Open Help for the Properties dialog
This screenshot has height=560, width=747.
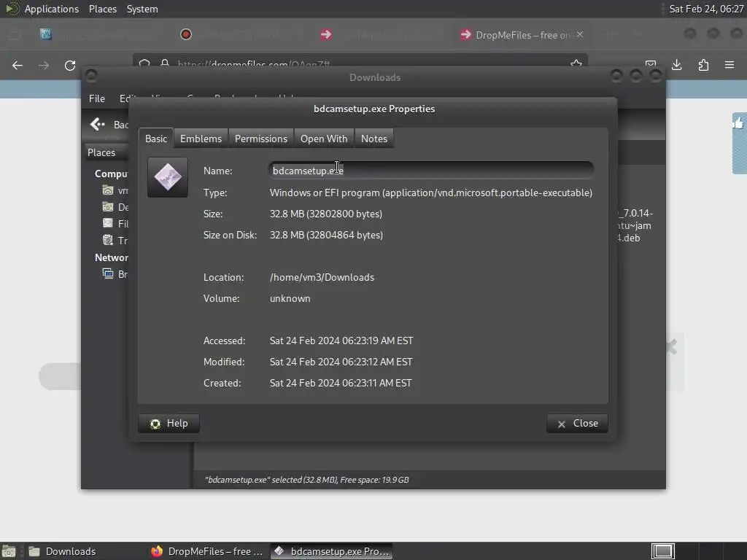tap(169, 424)
